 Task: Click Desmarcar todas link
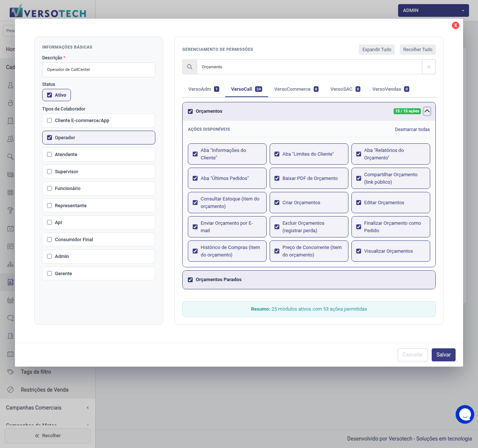[412, 130]
